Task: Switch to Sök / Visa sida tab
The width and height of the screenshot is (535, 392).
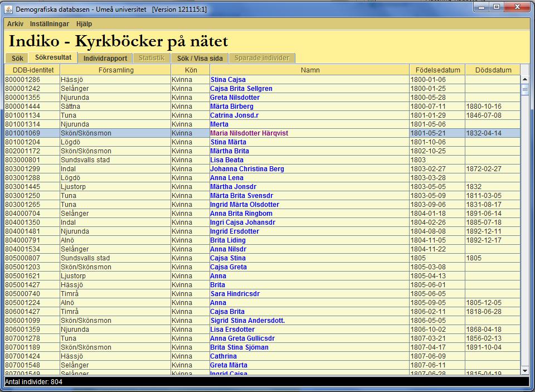Action: pos(200,58)
